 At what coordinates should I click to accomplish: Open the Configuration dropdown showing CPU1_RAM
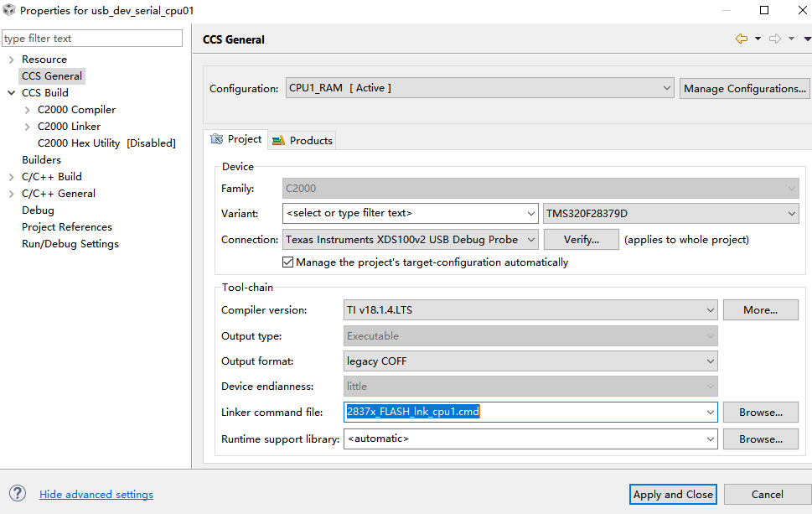click(x=479, y=88)
